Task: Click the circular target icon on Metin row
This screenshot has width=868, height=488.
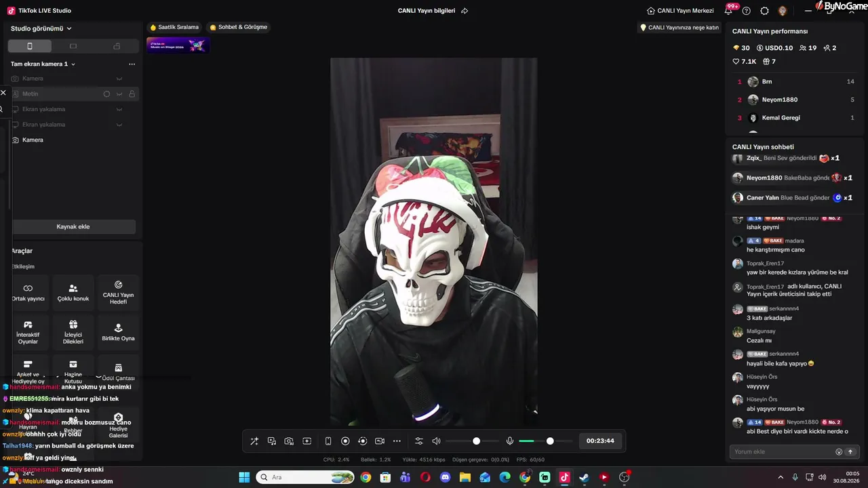Action: tap(106, 94)
